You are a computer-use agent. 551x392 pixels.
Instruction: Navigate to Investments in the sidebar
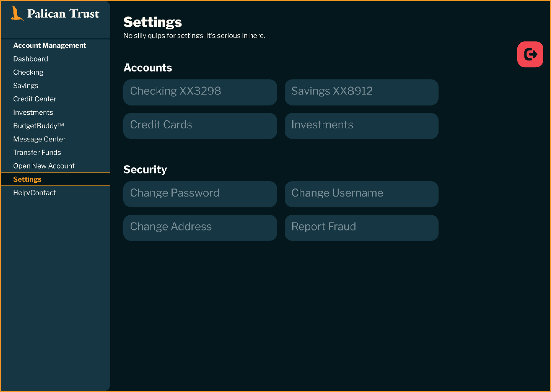coord(33,113)
